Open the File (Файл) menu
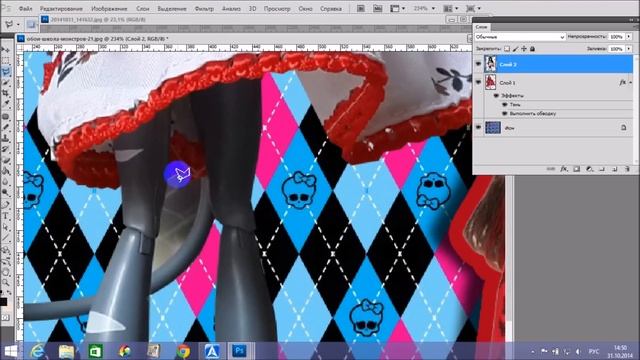Viewport: 640px width, 360px height. click(25, 8)
